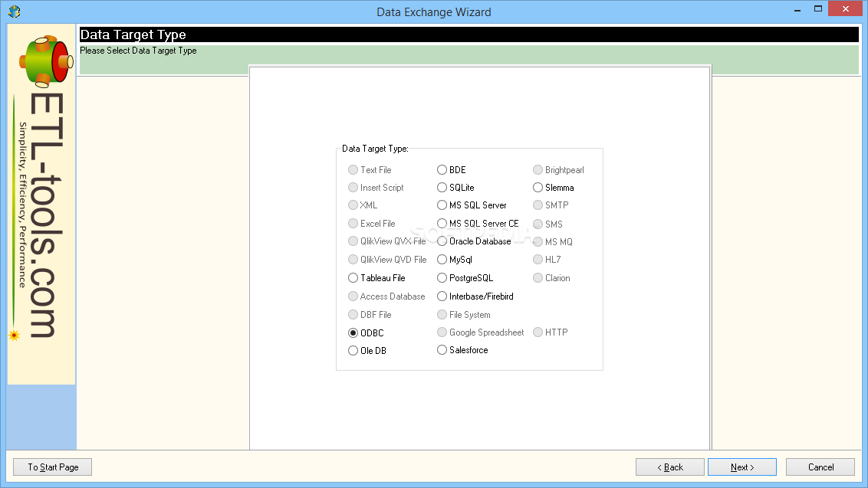Choose Clarion radio button

551,278
